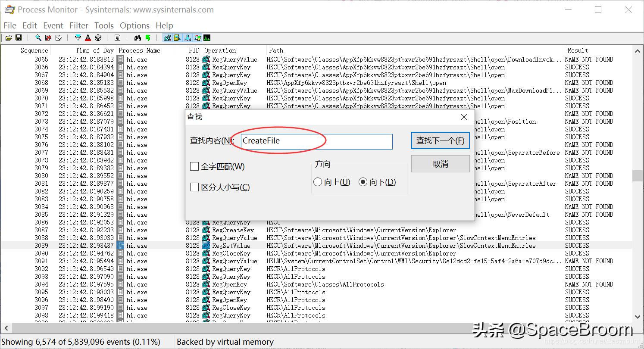This screenshot has height=349, width=644.
Task: Click the RegSetValue operation icon in row 3089
Action: coord(206,246)
